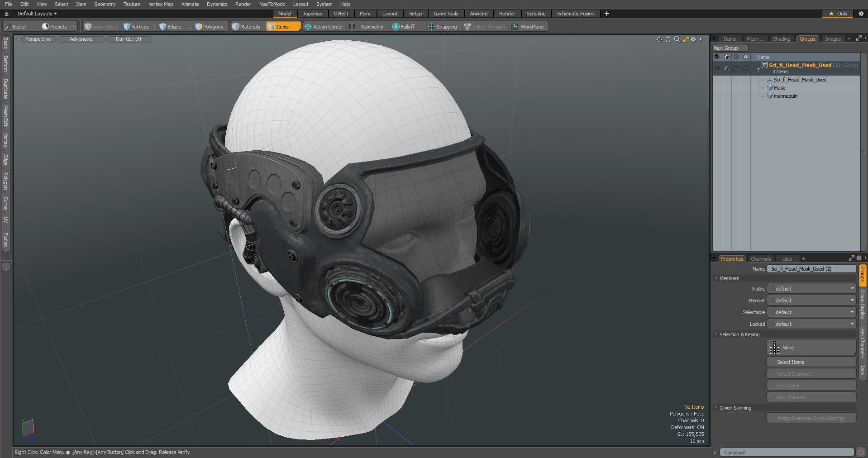
Task: Click the Command input field
Action: point(787,453)
